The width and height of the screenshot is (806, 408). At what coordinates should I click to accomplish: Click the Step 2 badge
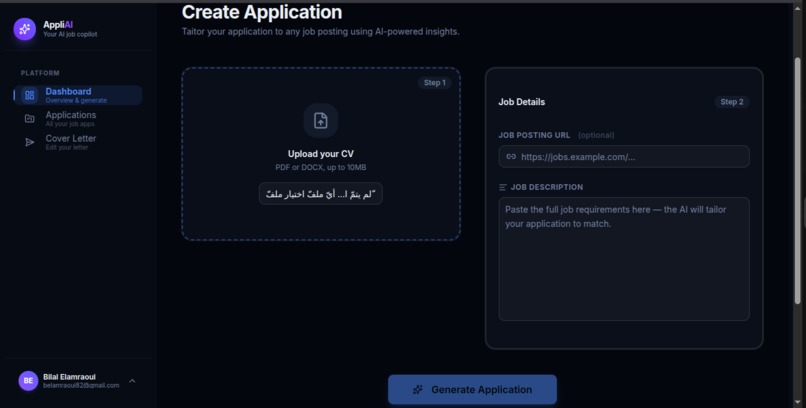(732, 102)
